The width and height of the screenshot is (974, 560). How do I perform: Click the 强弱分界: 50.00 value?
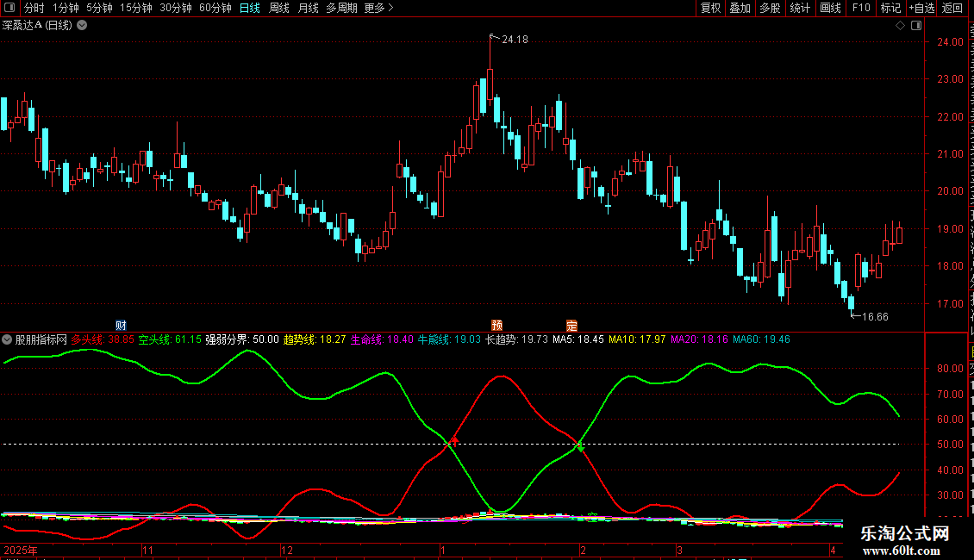(242, 339)
